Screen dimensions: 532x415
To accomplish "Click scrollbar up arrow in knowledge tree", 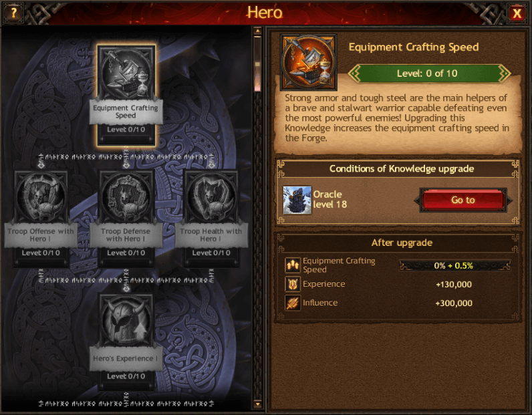I will tap(257, 31).
